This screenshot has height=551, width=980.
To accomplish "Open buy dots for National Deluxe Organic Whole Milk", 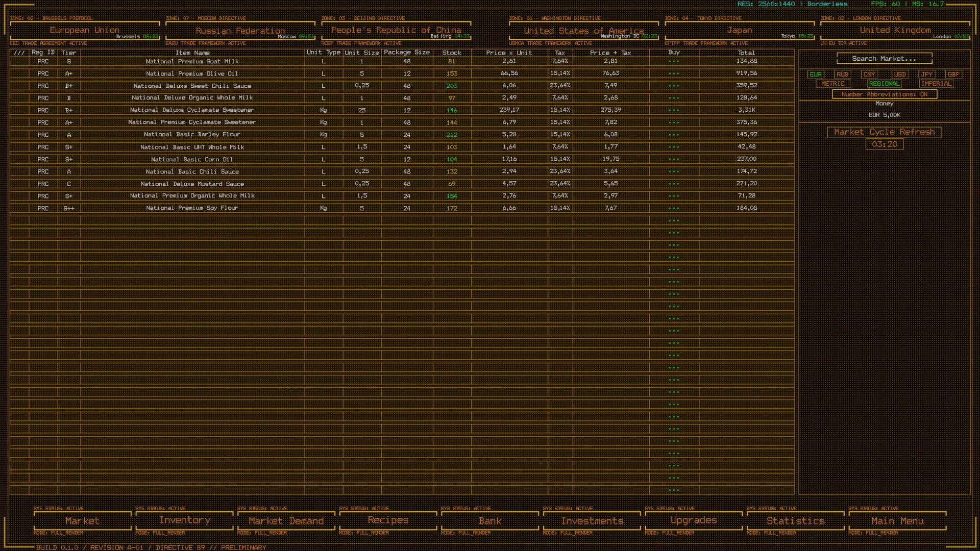I will 674,98.
